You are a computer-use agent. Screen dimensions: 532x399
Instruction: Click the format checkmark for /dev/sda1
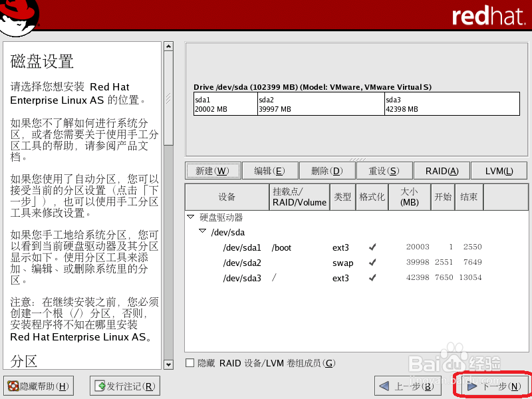click(x=372, y=247)
